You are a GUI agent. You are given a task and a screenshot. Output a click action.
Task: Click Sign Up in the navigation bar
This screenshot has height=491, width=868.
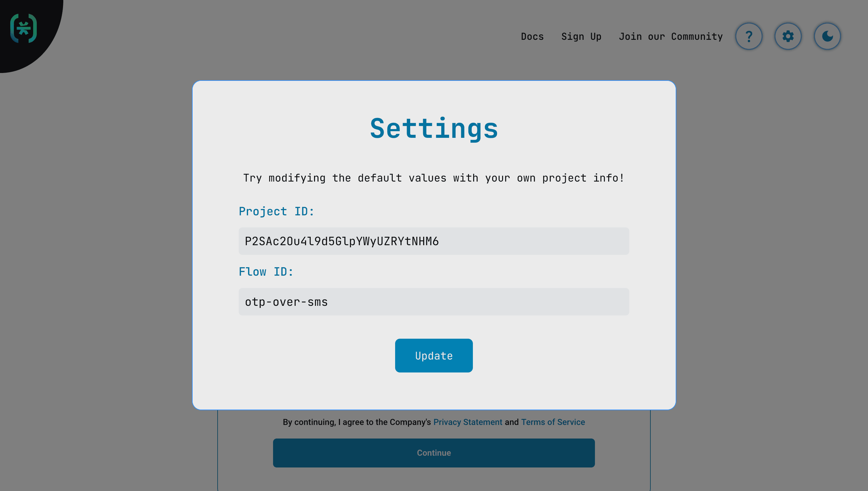pos(581,36)
